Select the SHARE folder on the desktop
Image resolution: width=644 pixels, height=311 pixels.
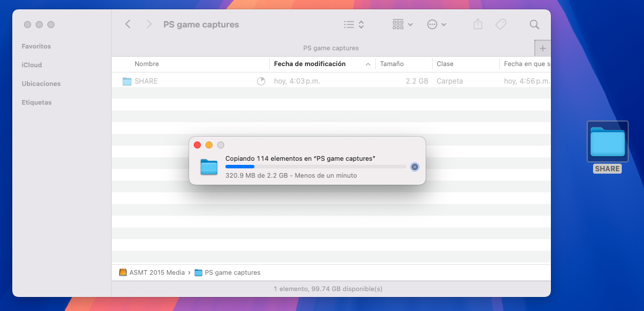point(608,141)
